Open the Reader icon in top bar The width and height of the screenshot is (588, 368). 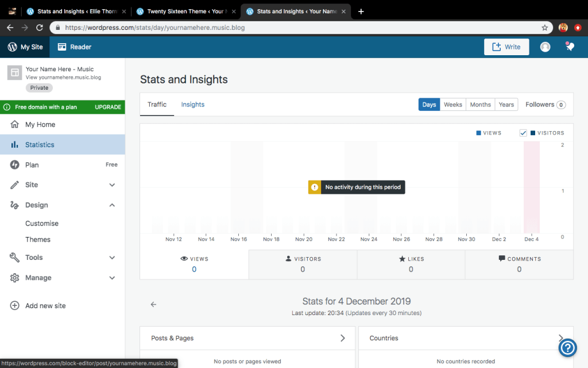pyautogui.click(x=62, y=47)
